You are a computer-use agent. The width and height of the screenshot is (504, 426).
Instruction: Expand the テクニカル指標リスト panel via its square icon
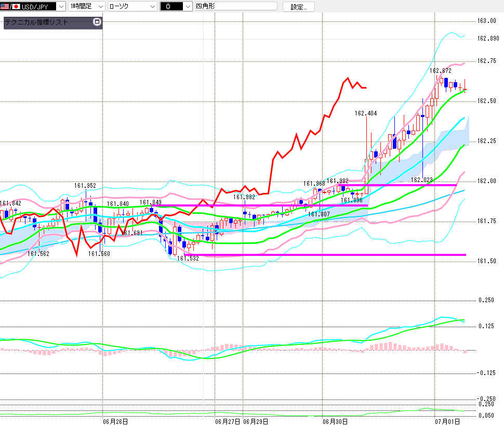coord(97,22)
